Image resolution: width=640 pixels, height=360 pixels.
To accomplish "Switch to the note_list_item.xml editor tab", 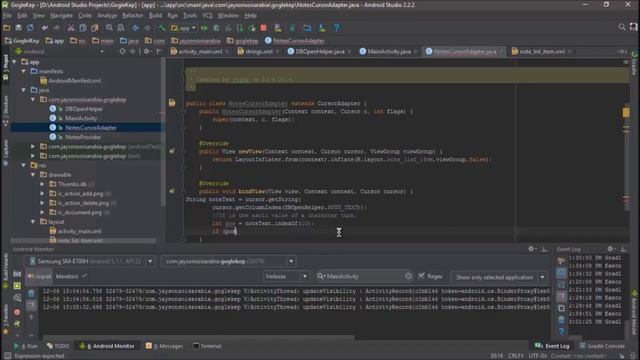I will pyautogui.click(x=541, y=51).
